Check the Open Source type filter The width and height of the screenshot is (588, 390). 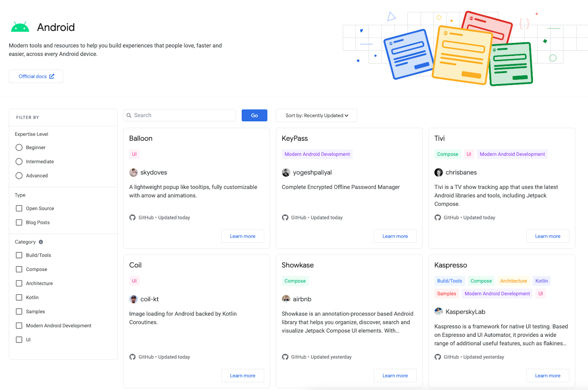[x=19, y=209]
